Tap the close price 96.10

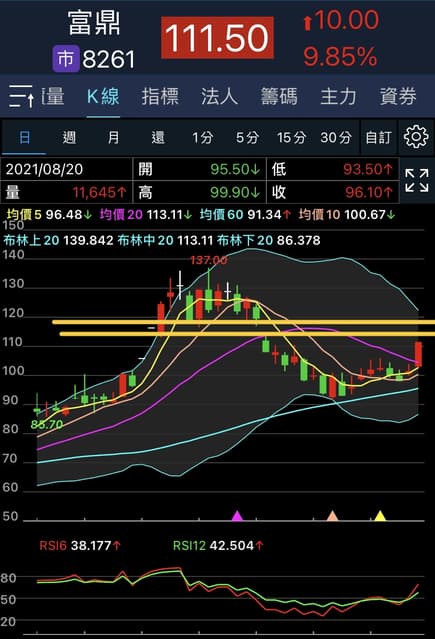[369, 192]
